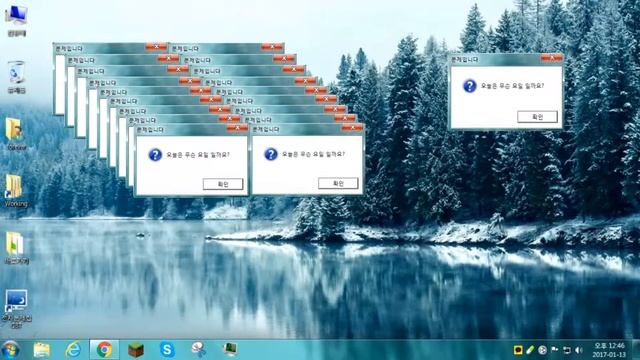Close the front-left 문제입니다 dialog
The image size is (640, 360).
[237, 128]
